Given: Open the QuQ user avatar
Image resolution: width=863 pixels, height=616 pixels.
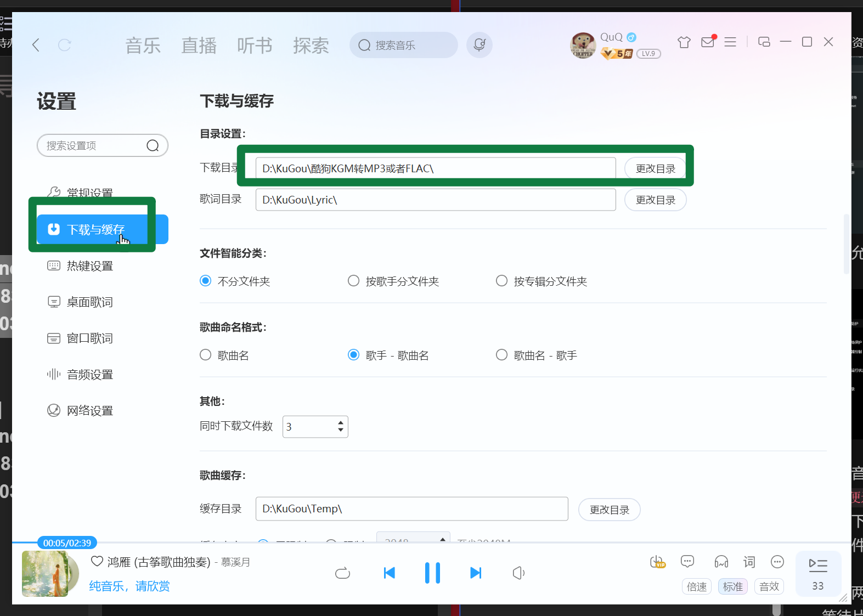Looking at the screenshot, I should click(583, 45).
